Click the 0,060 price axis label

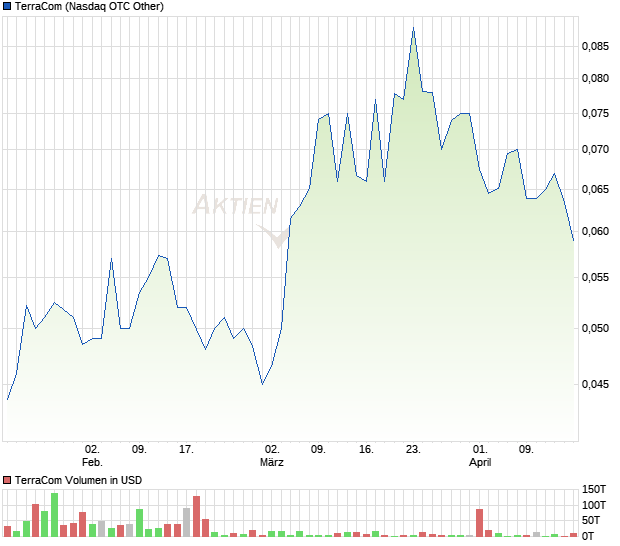point(595,231)
